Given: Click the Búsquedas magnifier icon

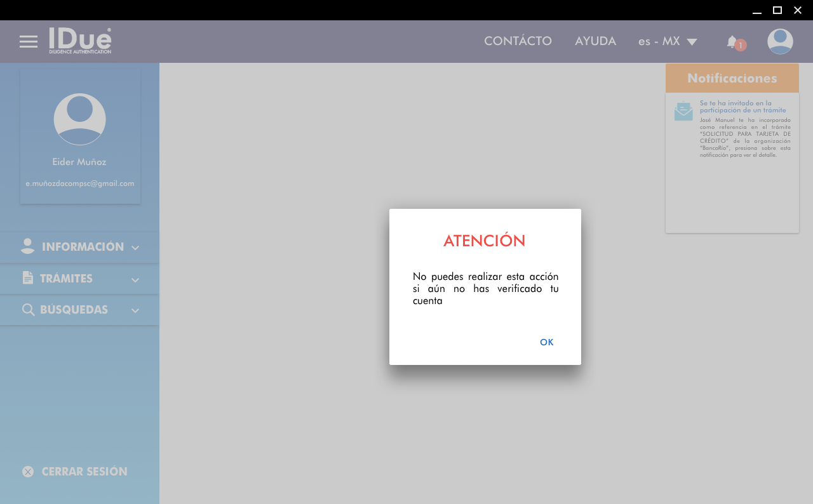Looking at the screenshot, I should point(28,310).
